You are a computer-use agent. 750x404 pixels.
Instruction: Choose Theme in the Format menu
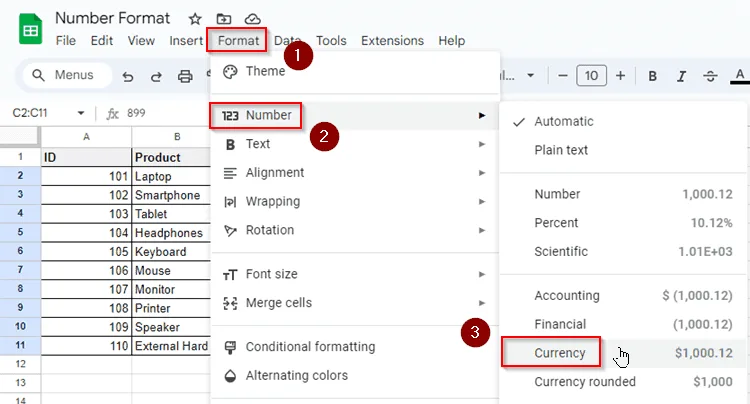355,71
